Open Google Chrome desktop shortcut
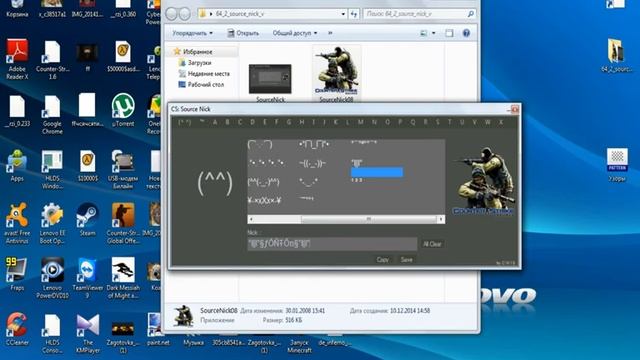This screenshot has height=360, width=640. 52,114
